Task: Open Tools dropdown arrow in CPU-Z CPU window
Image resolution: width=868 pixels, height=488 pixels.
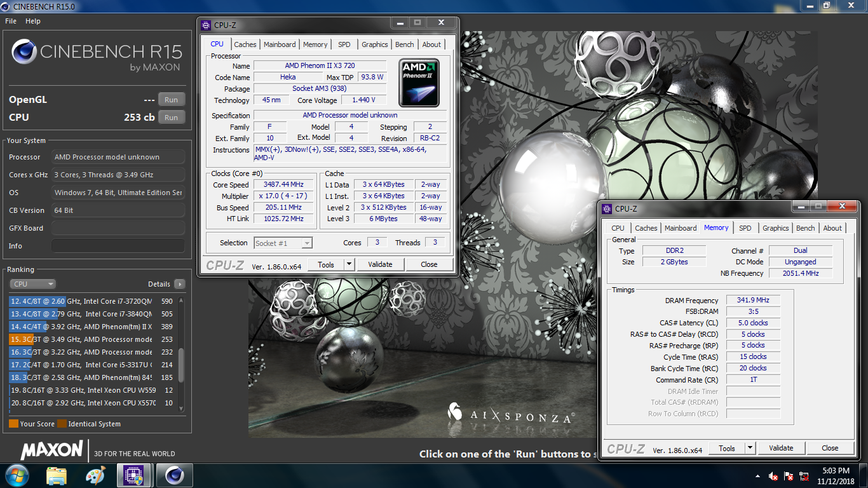Action: [x=349, y=264]
